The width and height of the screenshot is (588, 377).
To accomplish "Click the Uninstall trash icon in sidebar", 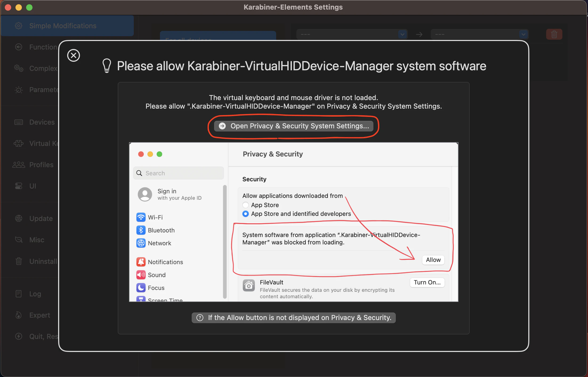I will pyautogui.click(x=19, y=261).
